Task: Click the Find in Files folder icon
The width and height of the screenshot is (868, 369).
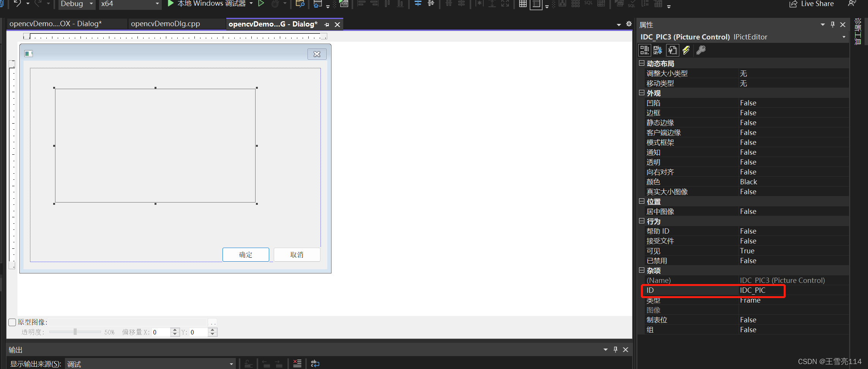Action: pos(300,4)
